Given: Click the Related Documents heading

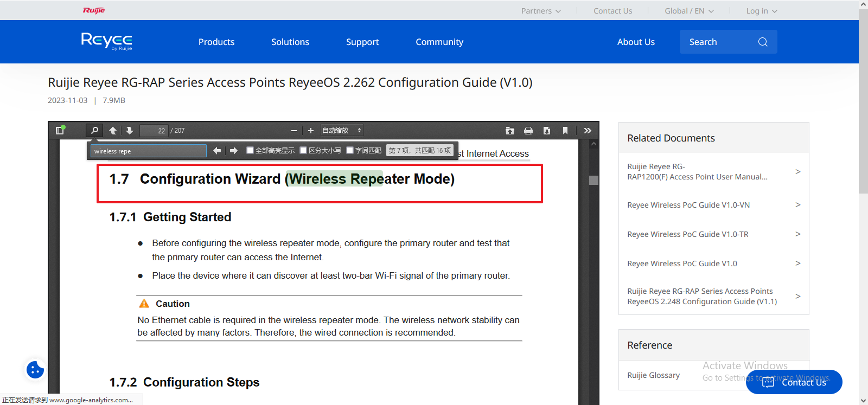Looking at the screenshot, I should coord(671,138).
